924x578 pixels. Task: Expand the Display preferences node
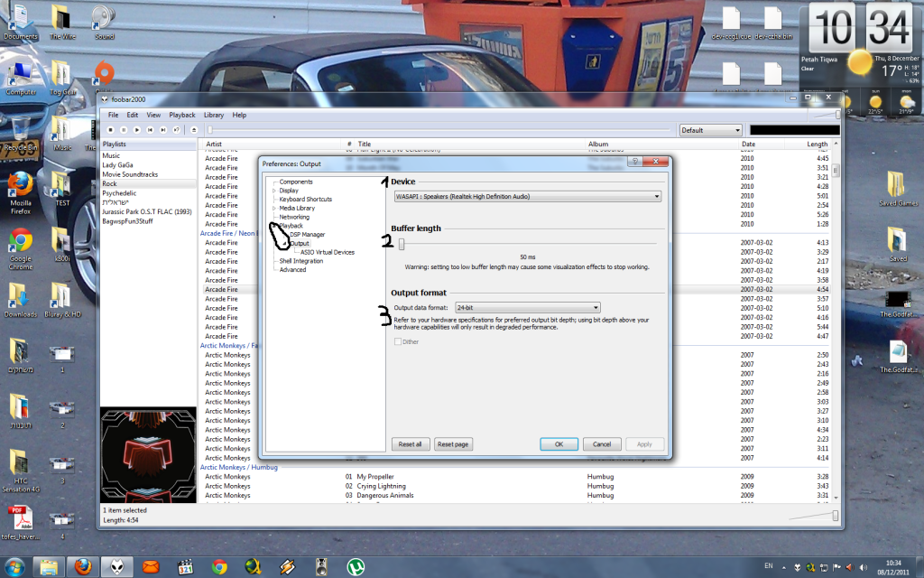[274, 191]
